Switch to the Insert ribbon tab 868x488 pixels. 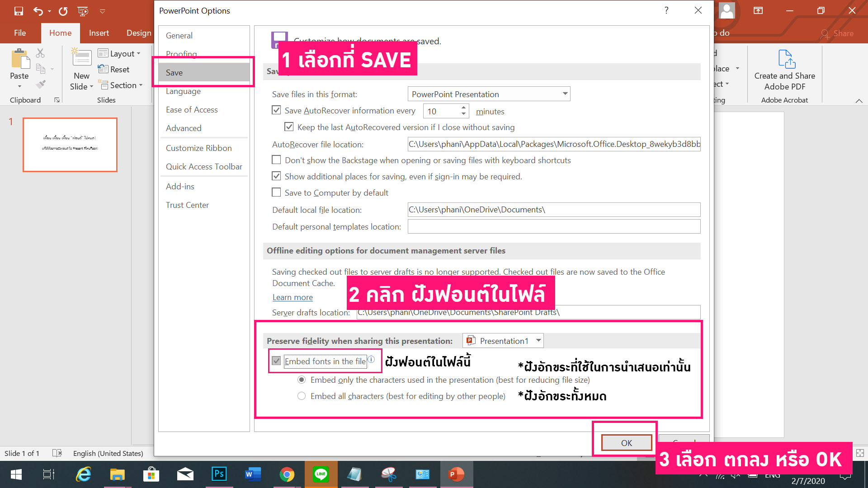(x=99, y=33)
